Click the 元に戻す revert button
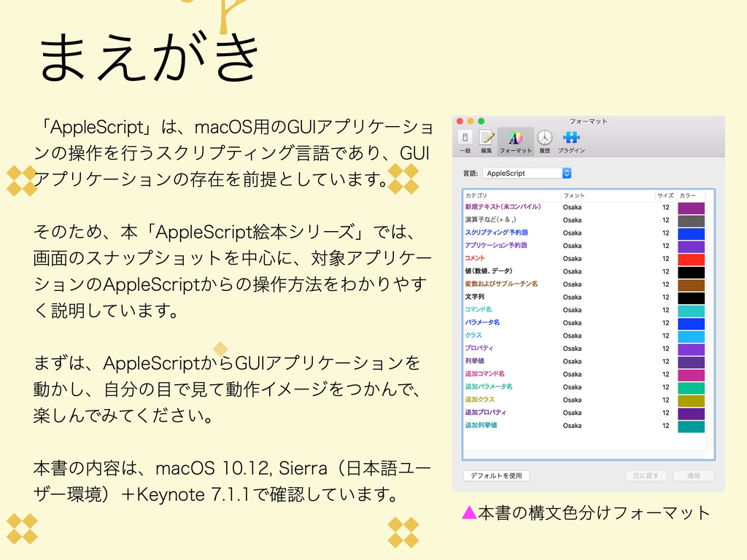Viewport: 747px width, 560px height. [x=646, y=475]
